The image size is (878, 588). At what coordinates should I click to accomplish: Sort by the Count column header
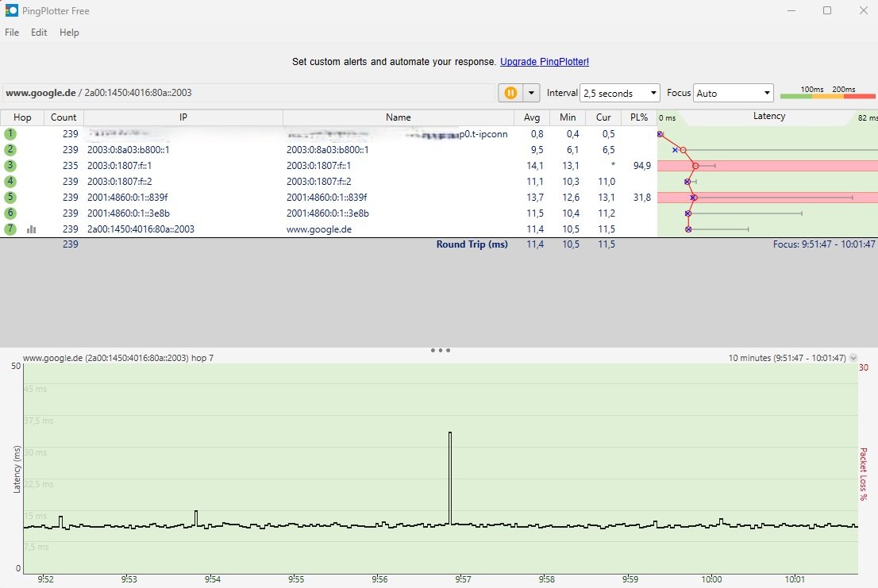[64, 117]
